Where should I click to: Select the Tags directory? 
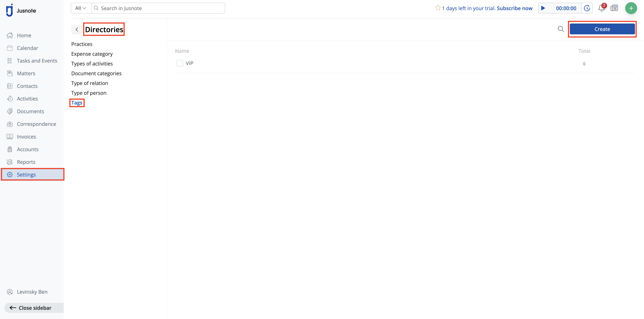pyautogui.click(x=77, y=103)
